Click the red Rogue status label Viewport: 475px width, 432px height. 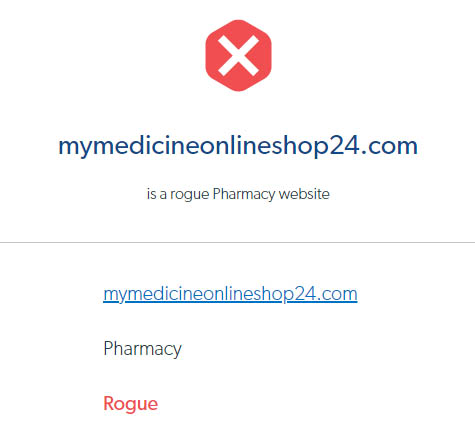point(131,404)
